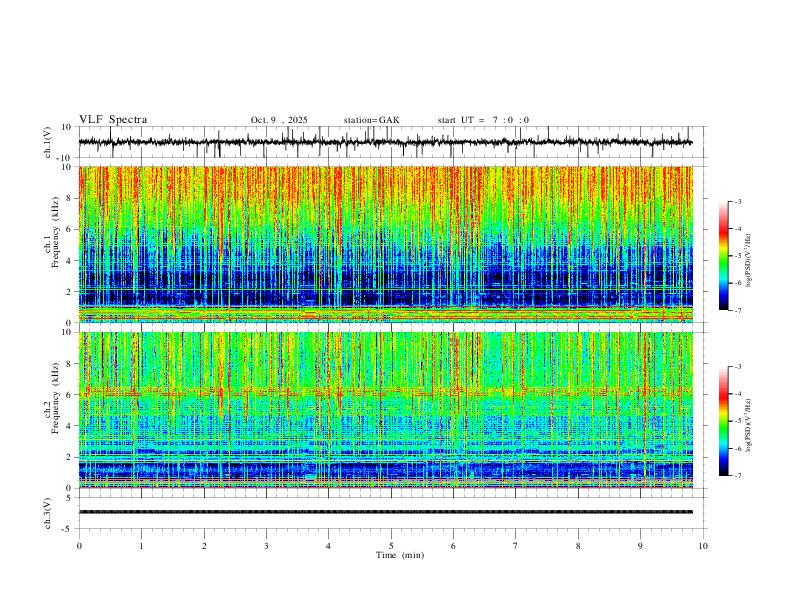This screenshot has width=792, height=612.
Task: Click the time axis tick label "7"
Action: point(516,546)
